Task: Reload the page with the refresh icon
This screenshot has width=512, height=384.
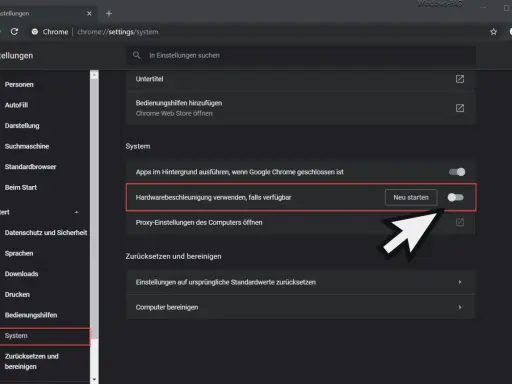Action: (x=14, y=32)
